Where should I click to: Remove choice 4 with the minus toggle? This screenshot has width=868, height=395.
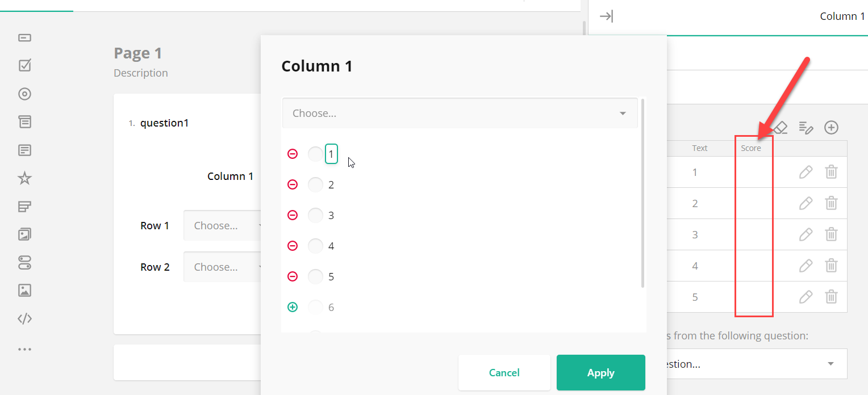click(293, 246)
